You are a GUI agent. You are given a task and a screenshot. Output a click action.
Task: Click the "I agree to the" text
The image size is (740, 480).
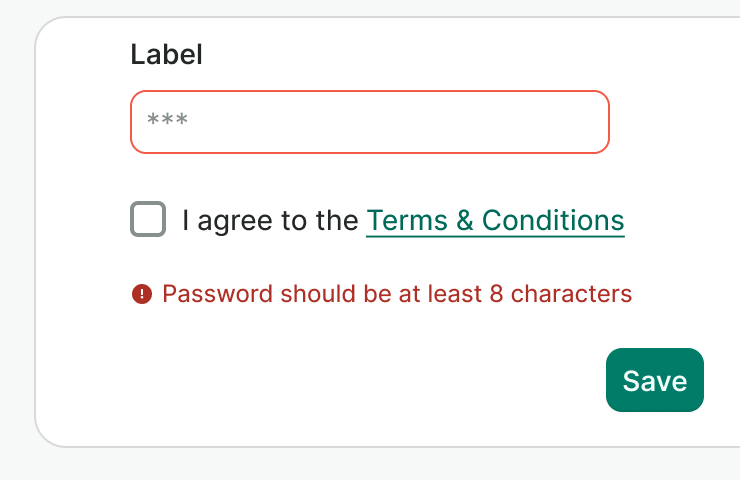[x=269, y=220]
